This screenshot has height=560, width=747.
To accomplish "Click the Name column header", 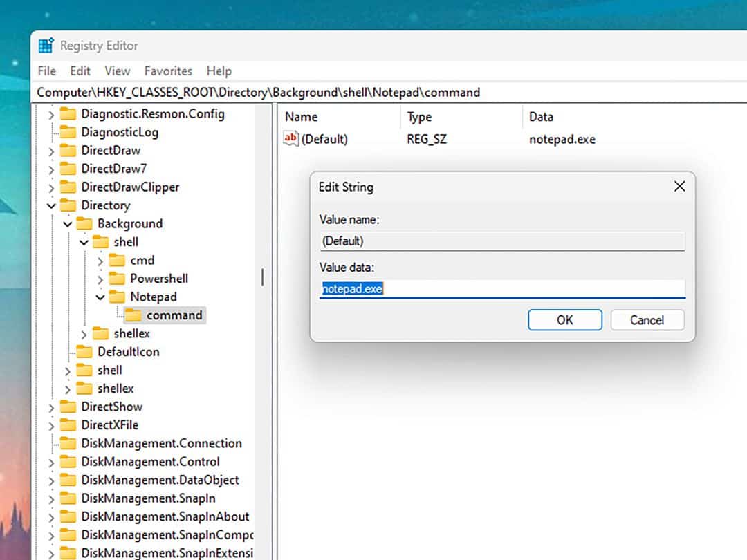I will pos(340,117).
